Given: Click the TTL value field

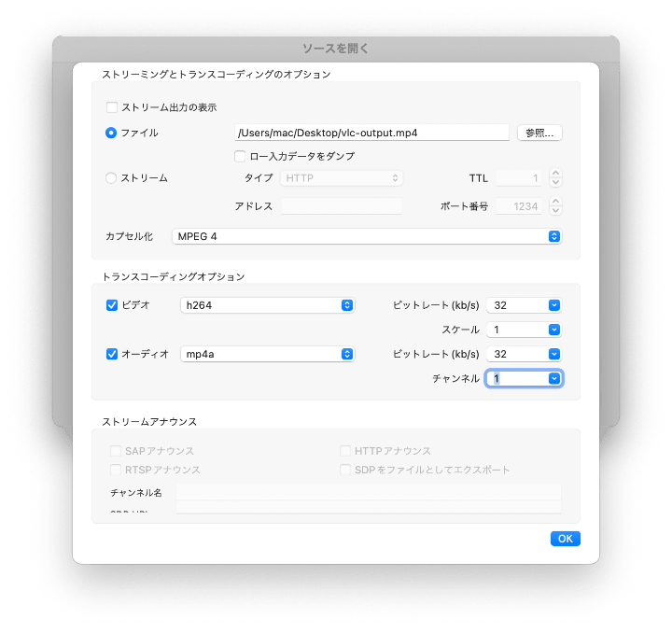Looking at the screenshot, I should [x=519, y=178].
